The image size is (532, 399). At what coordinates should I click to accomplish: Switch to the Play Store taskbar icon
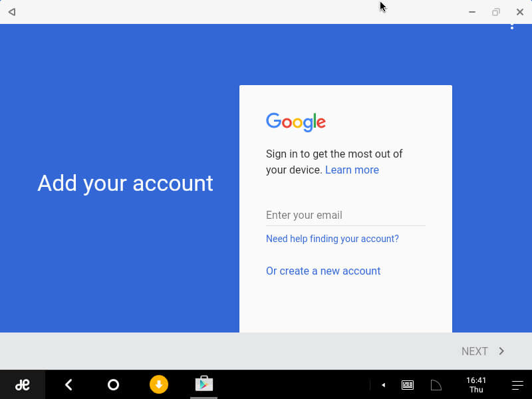pos(204,384)
